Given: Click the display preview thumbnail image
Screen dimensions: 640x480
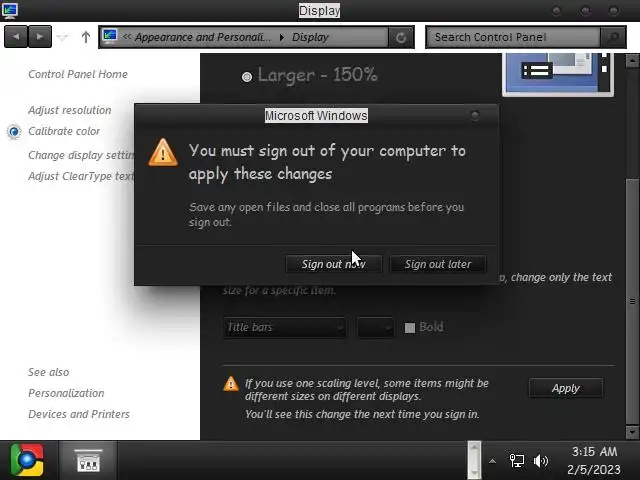Looking at the screenshot, I should [x=558, y=74].
